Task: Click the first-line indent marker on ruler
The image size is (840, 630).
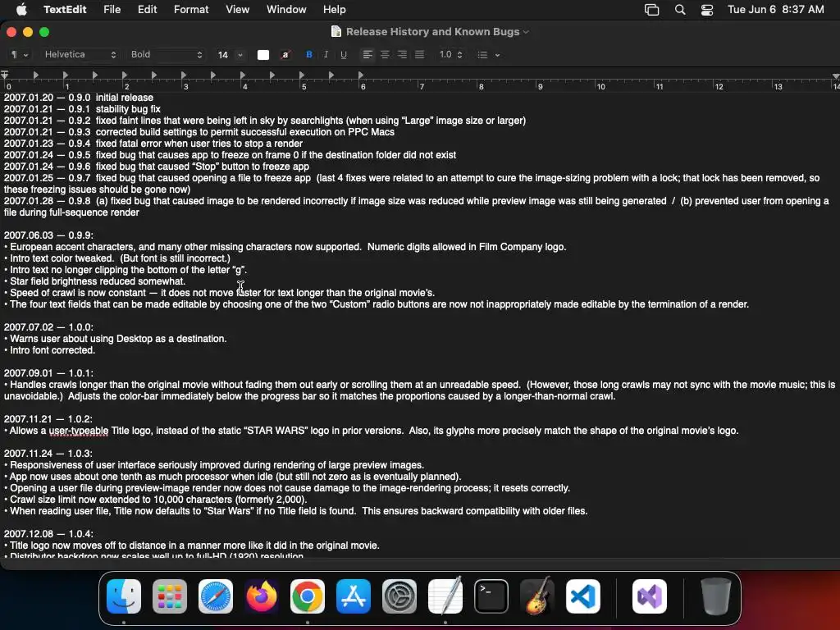Action: coord(4,73)
